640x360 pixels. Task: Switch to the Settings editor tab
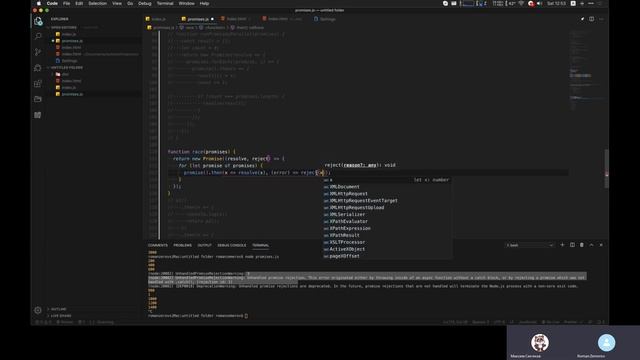tap(327, 19)
